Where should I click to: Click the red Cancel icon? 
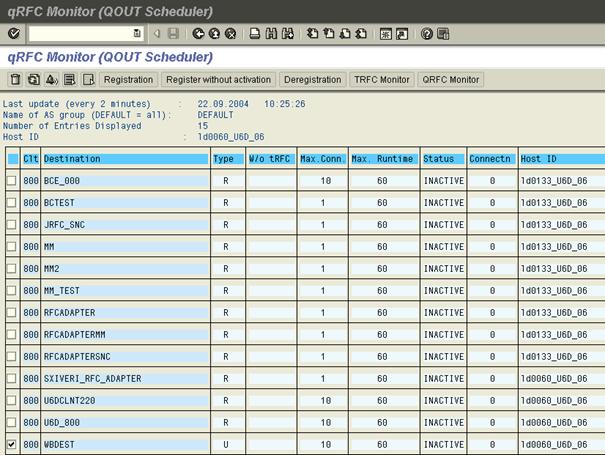[230, 34]
